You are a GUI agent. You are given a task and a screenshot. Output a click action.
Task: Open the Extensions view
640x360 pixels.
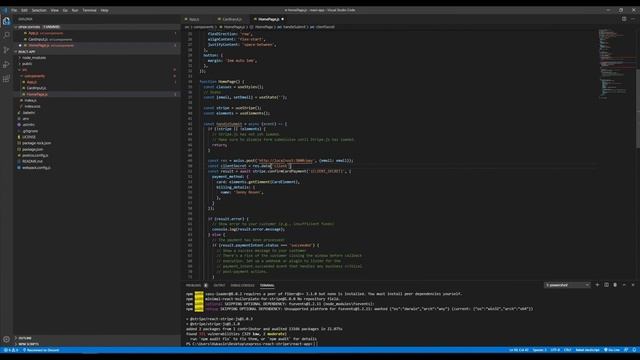[x=7, y=79]
